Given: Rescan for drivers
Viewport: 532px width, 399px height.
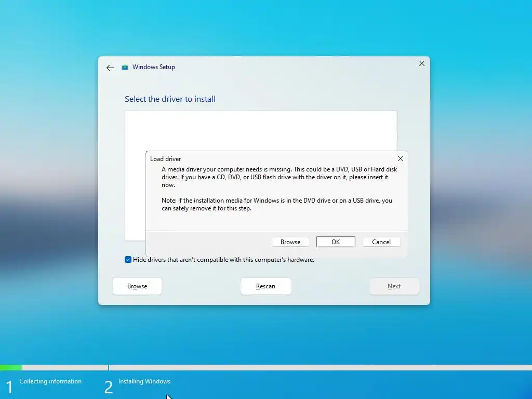Looking at the screenshot, I should coord(265,286).
